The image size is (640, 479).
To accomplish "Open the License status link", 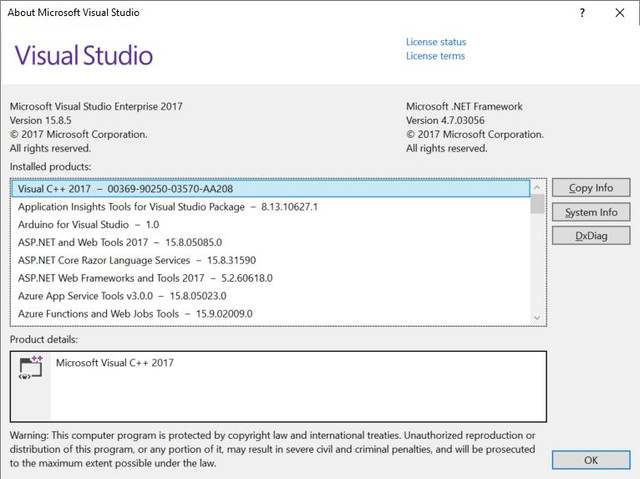I will pos(436,42).
